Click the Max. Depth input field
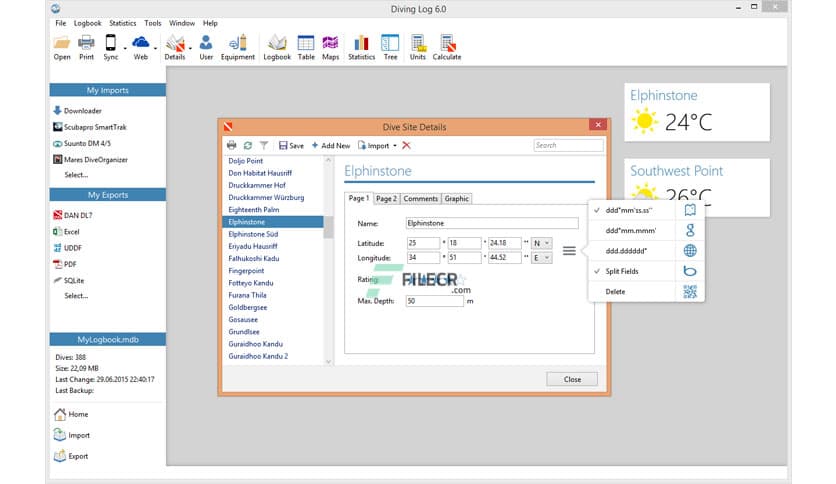836x484 pixels. coord(435,301)
